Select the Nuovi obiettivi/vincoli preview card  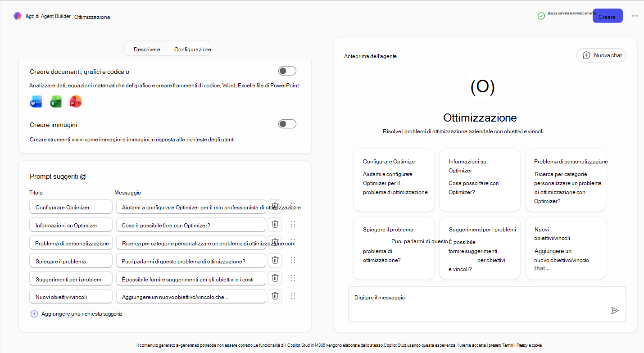tap(566, 248)
